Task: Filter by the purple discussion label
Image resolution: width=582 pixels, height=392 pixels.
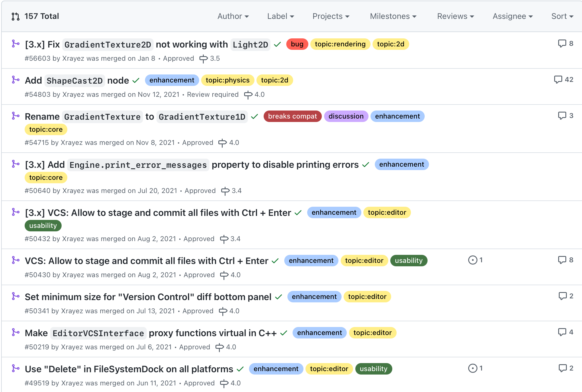Action: click(x=346, y=116)
